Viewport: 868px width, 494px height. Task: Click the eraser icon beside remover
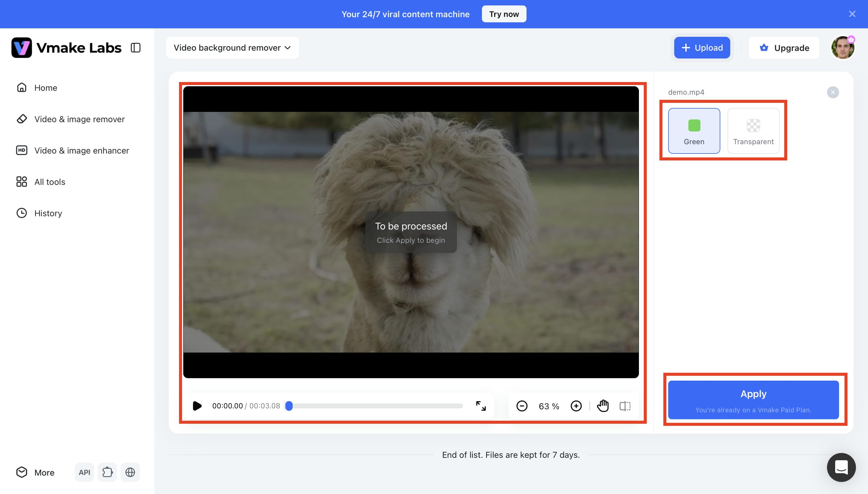click(22, 119)
